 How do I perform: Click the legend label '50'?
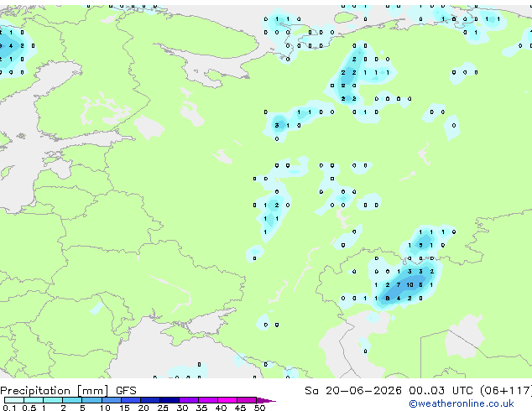pos(259,408)
